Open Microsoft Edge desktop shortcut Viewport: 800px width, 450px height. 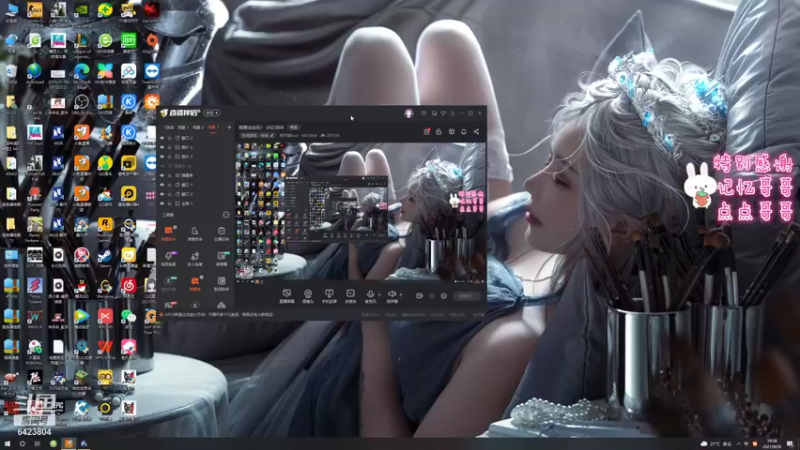pyautogui.click(x=82, y=71)
